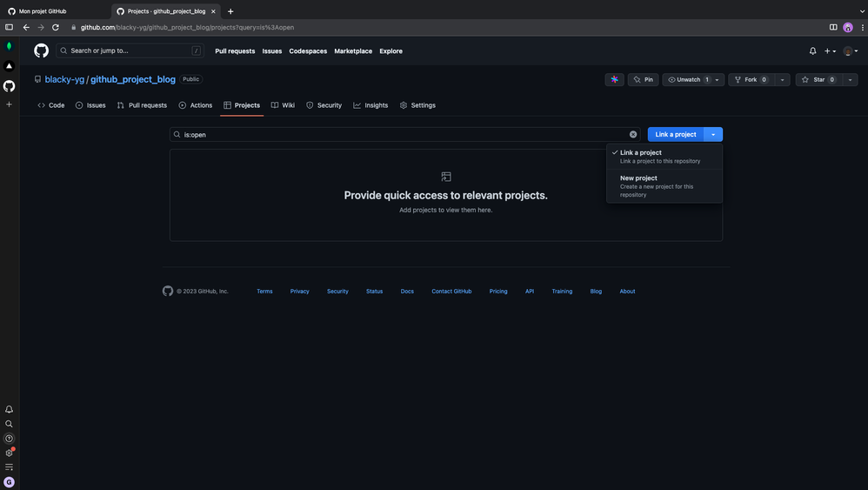
Task: Fork the repository
Action: (x=751, y=80)
